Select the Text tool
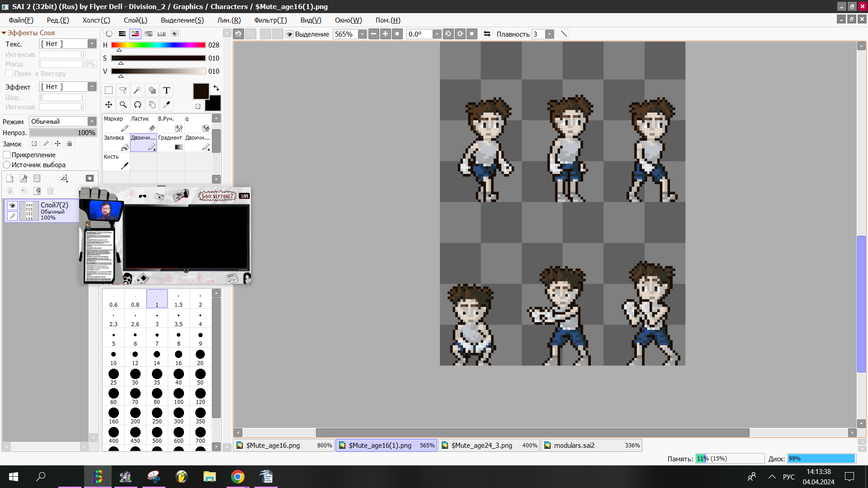 166,90
